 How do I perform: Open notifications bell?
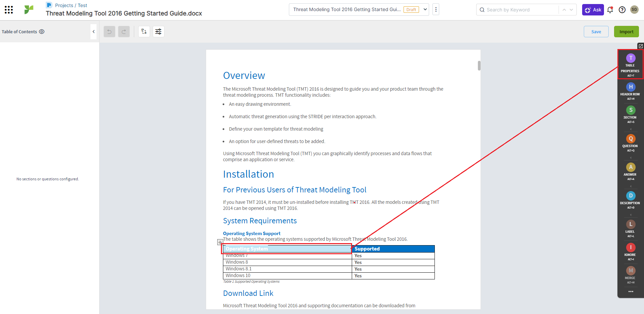point(610,10)
